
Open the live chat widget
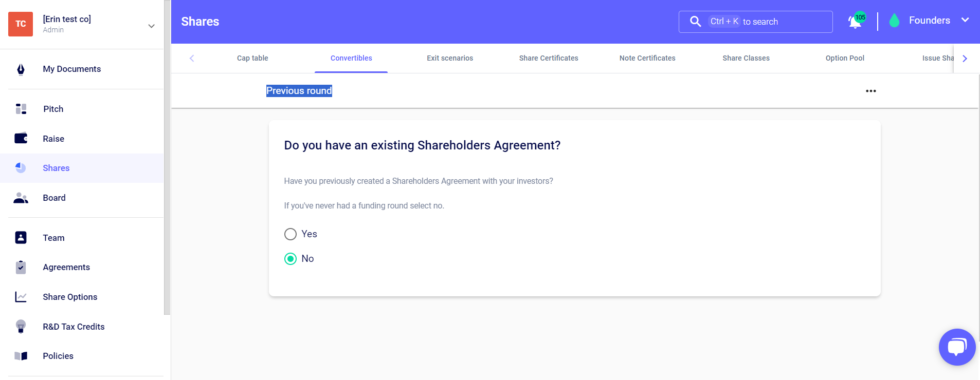point(956,347)
